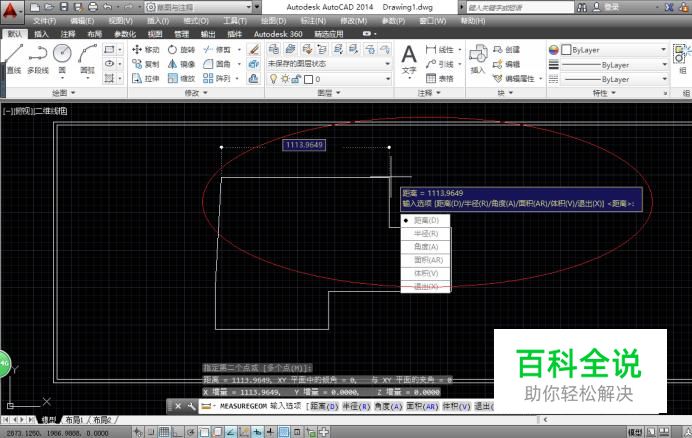Open the File (文件(F)) menu
Viewport: 692px width, 438px height.
pyautogui.click(x=44, y=21)
